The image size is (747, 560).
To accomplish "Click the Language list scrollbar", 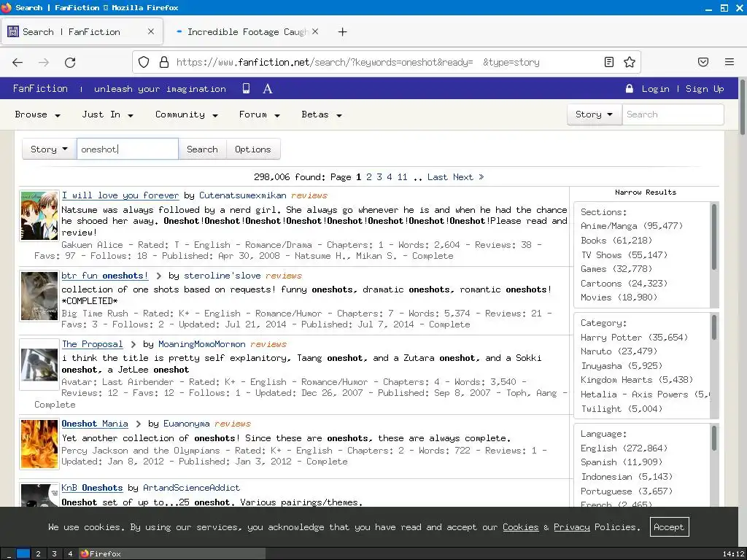I will pyautogui.click(x=713, y=438).
